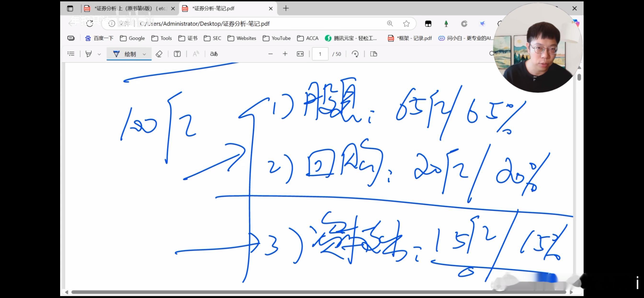Click the page number input field
The image size is (644, 298).
(x=320, y=54)
